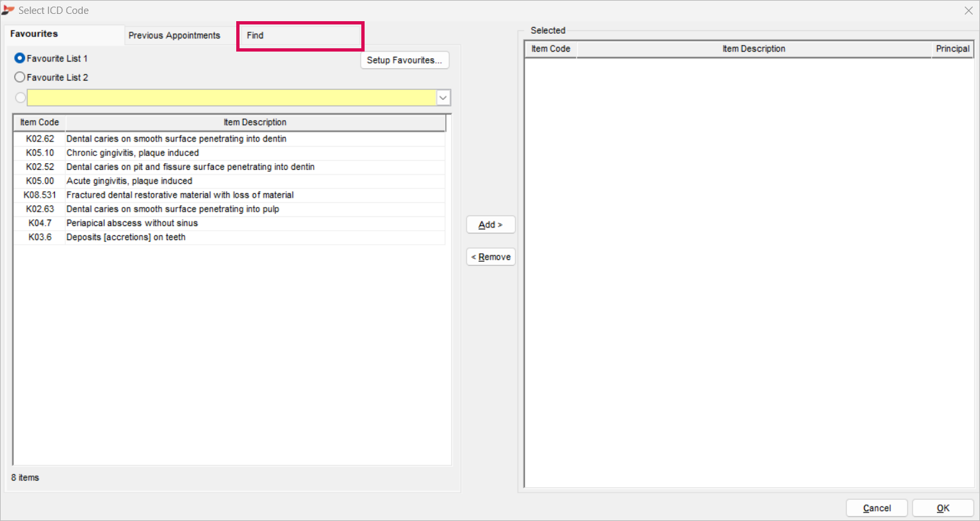Click the < Remove button
This screenshot has height=521, width=980.
tap(491, 257)
